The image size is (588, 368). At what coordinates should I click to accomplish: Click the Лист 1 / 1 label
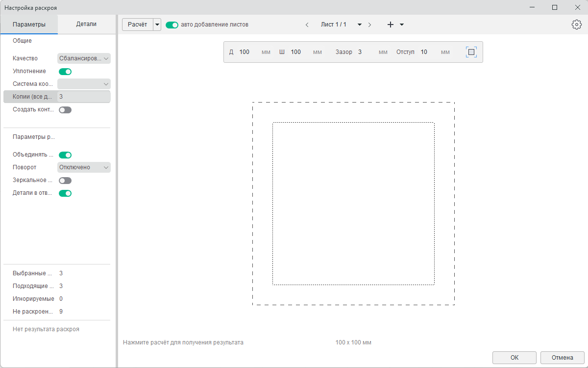334,25
